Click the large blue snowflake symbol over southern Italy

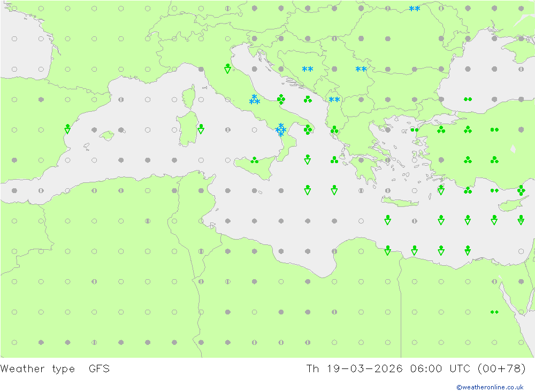point(281,129)
